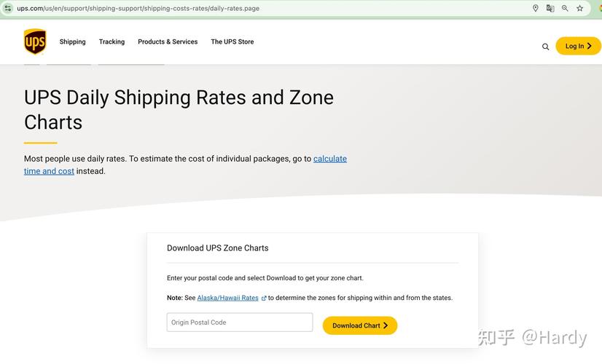Focus the Origin Postal Code field

pos(240,323)
